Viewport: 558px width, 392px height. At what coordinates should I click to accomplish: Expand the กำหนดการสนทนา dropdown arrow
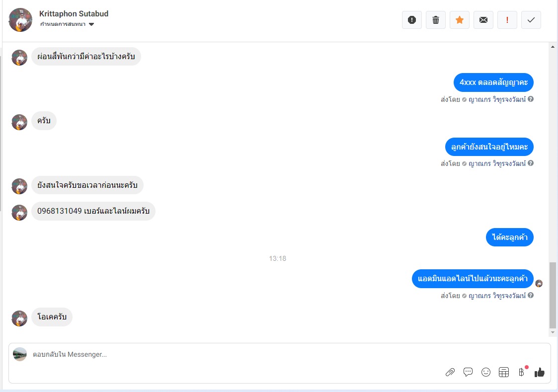pos(91,24)
